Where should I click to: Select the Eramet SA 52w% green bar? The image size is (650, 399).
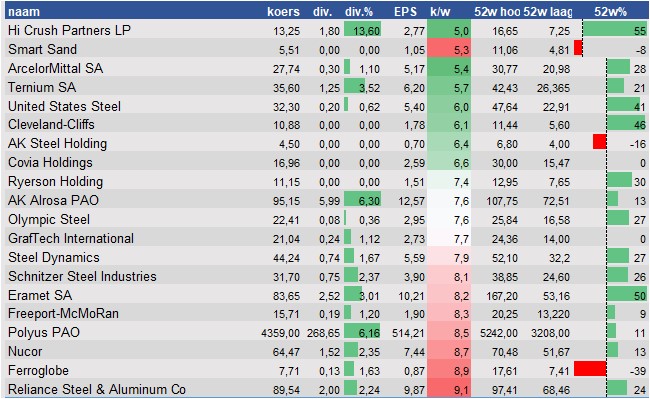click(627, 294)
